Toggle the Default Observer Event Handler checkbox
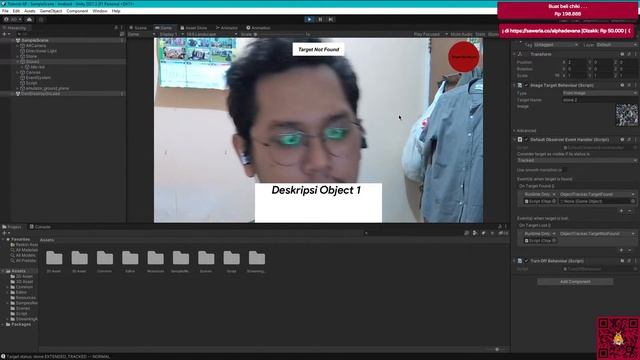 [x=526, y=140]
